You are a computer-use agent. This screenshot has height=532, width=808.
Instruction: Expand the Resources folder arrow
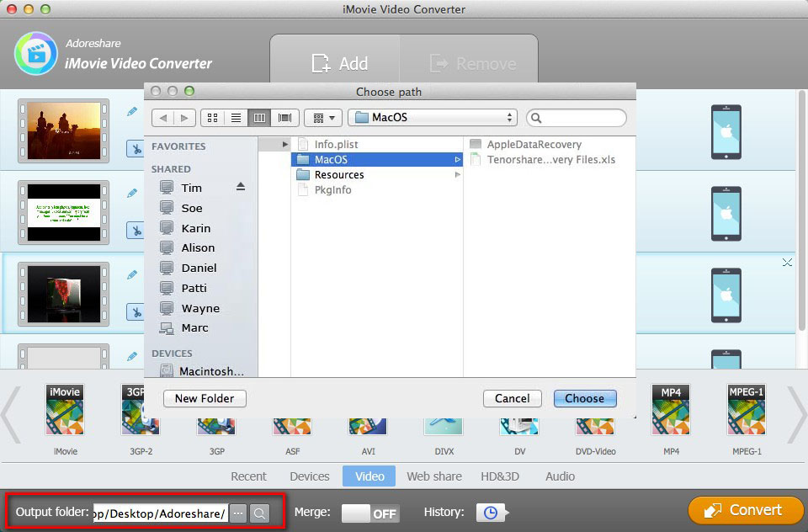click(457, 175)
